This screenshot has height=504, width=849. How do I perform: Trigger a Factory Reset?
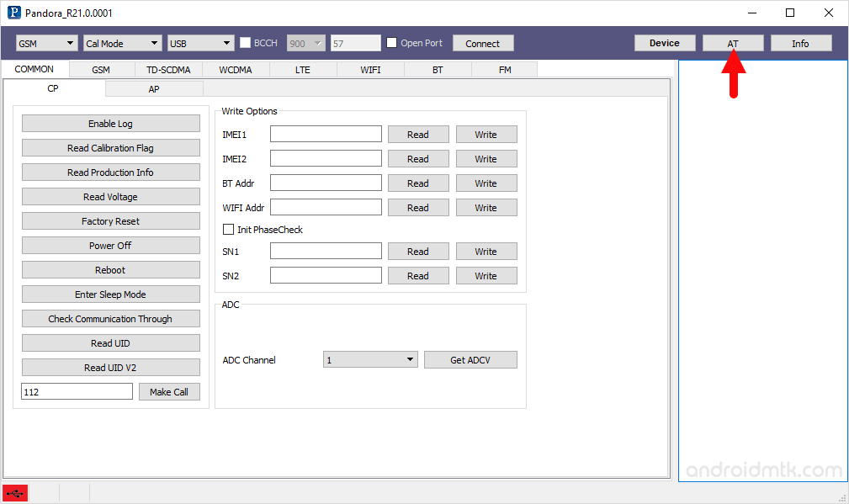pyautogui.click(x=110, y=220)
